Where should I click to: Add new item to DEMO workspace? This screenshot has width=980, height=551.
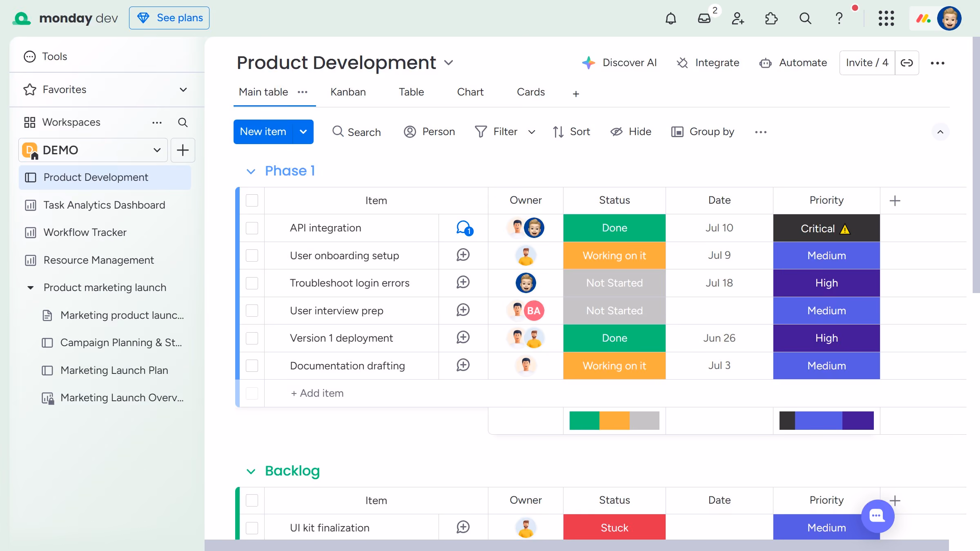(x=183, y=150)
